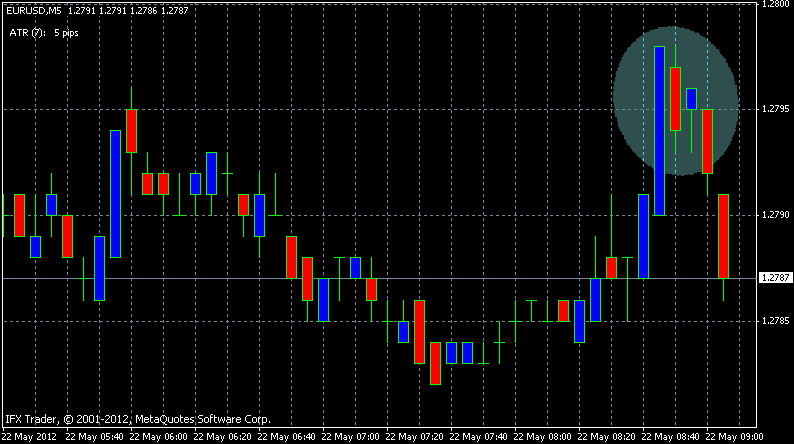Click the EURUSD,M5 symbol header text
This screenshot has width=794, height=444.
[33, 11]
